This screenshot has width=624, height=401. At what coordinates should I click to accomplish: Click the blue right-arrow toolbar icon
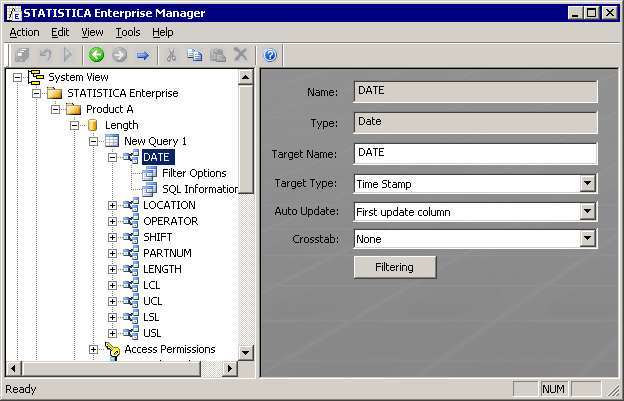coord(143,55)
